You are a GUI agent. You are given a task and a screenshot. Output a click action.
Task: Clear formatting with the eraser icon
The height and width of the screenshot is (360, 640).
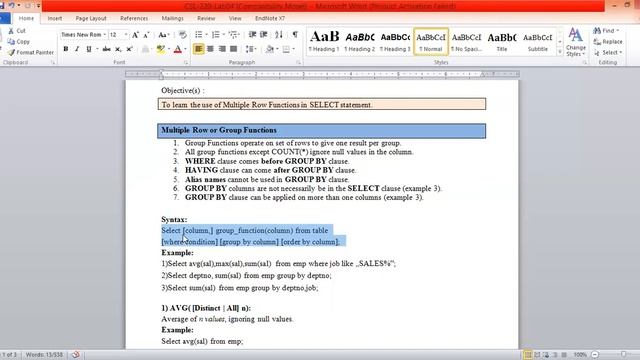click(x=182, y=35)
